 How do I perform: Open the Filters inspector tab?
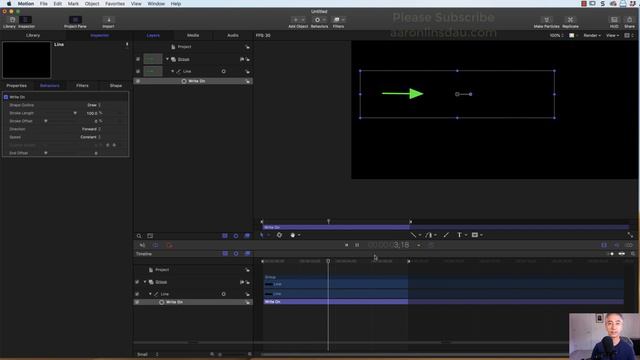(82, 86)
